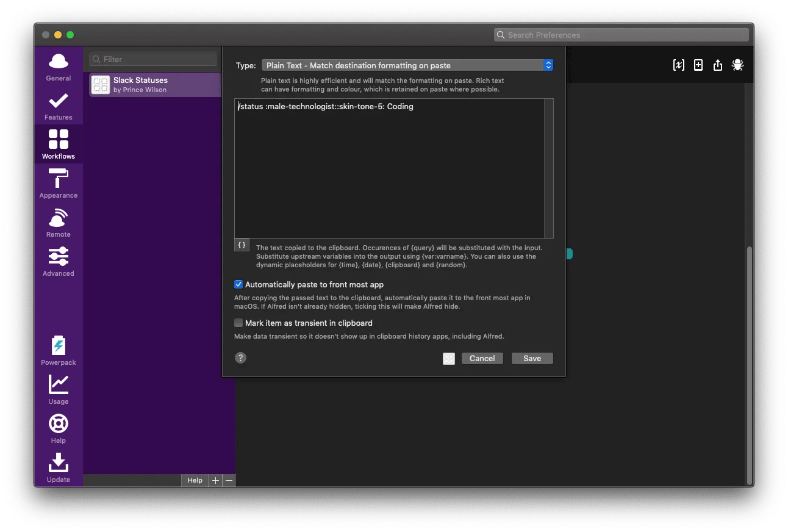Uncheck Automatically paste to front most app

coord(238,284)
